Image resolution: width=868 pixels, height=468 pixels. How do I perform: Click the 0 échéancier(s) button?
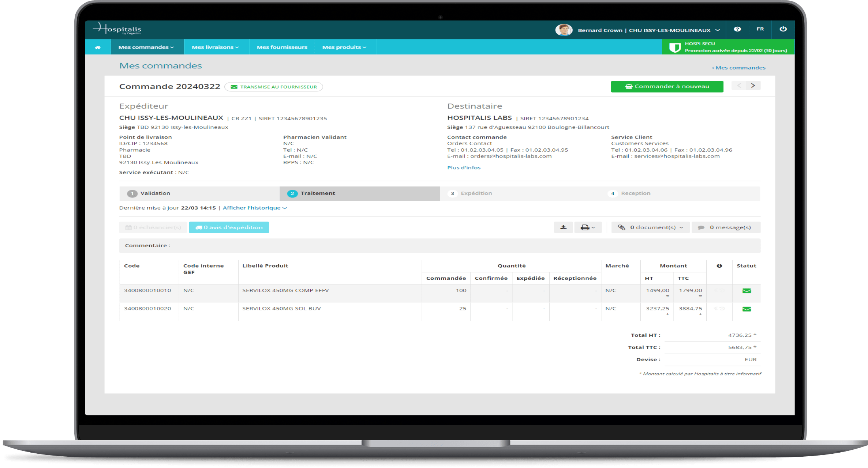pyautogui.click(x=153, y=227)
